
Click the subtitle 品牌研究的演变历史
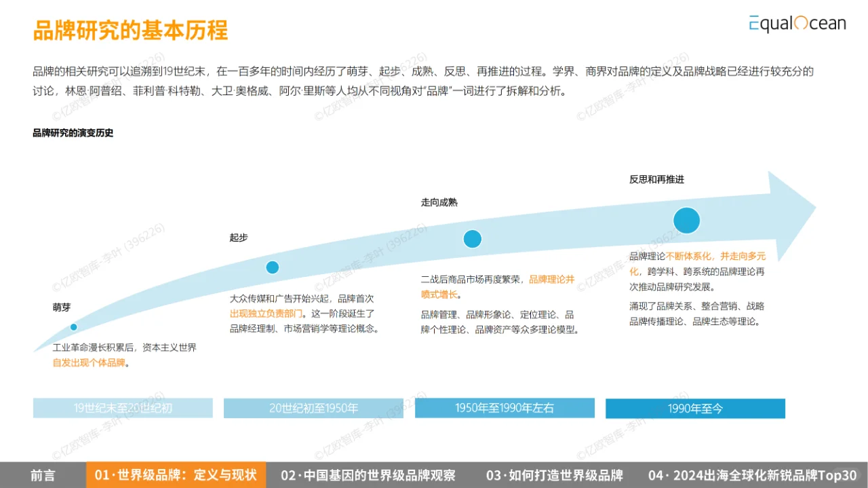(x=73, y=133)
